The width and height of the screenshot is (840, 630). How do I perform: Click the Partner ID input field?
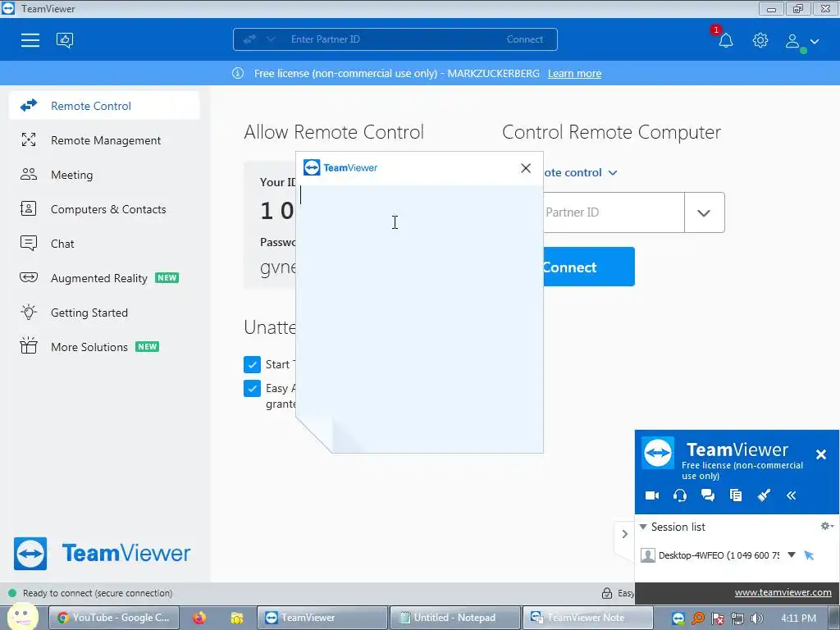pos(614,212)
